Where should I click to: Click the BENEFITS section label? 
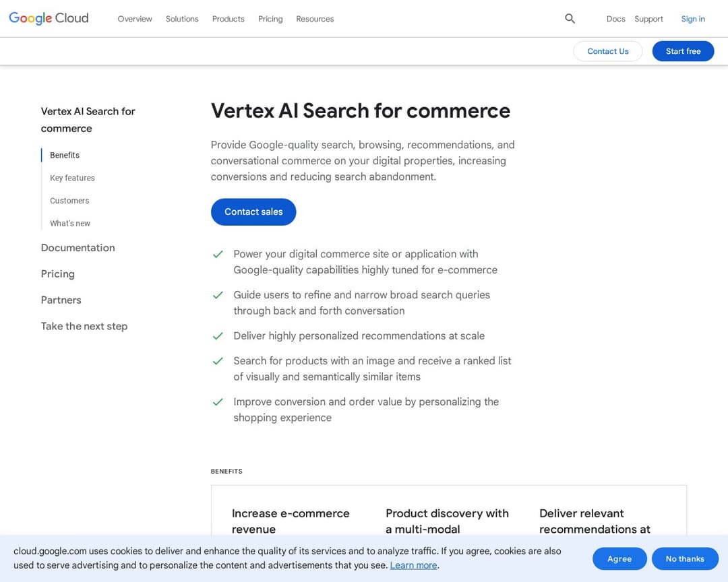coord(226,471)
